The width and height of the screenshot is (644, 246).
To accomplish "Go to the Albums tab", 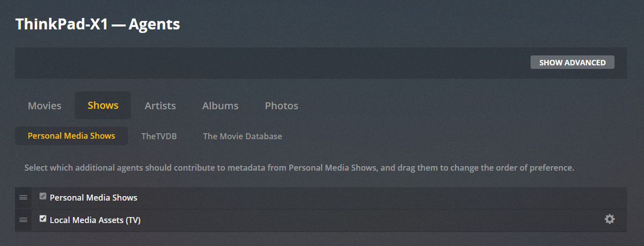I will click(x=220, y=105).
